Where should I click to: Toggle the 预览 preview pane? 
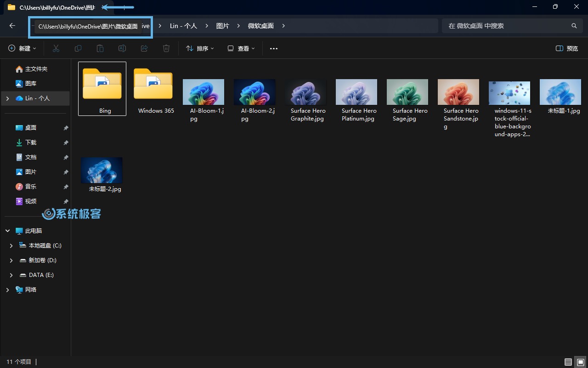[567, 48]
